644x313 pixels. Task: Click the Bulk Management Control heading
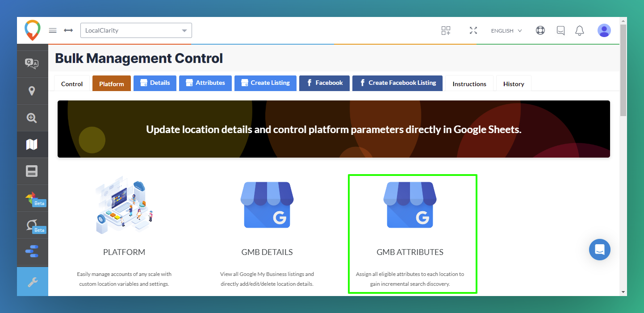139,58
